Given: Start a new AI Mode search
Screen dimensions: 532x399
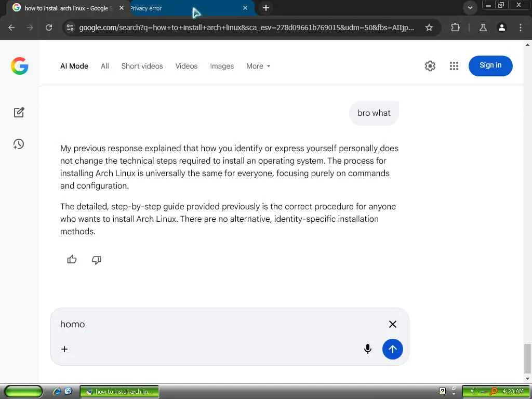Looking at the screenshot, I should pyautogui.click(x=19, y=112).
